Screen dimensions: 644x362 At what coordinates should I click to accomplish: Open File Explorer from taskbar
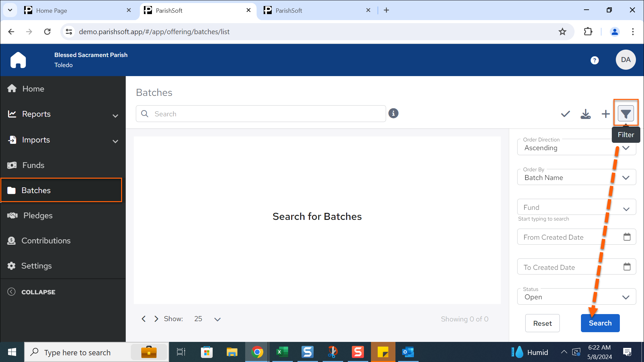pos(232,352)
